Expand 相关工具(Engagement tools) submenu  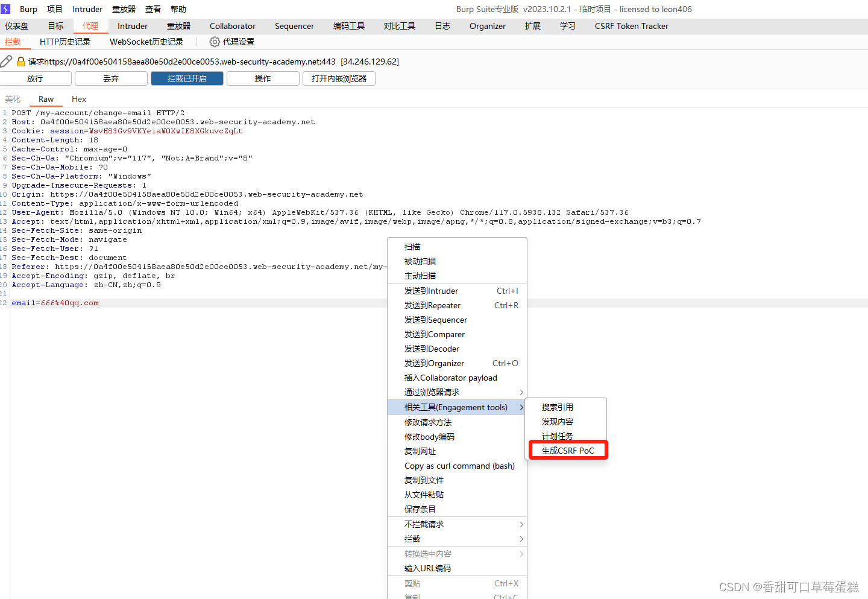click(457, 407)
